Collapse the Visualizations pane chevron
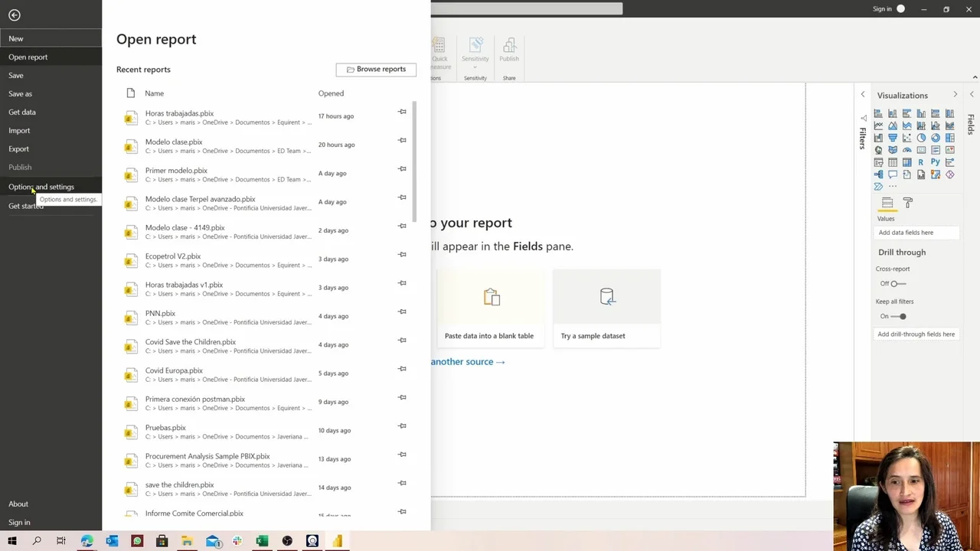 point(955,95)
